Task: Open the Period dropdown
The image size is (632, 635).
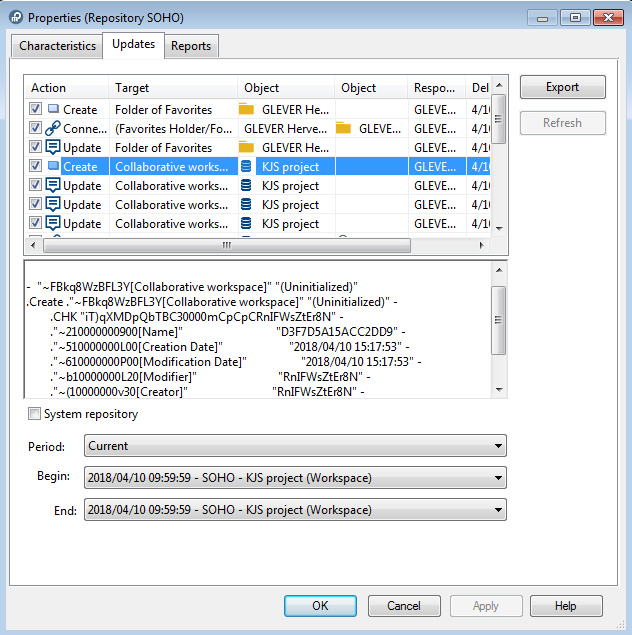Action: pyautogui.click(x=295, y=446)
